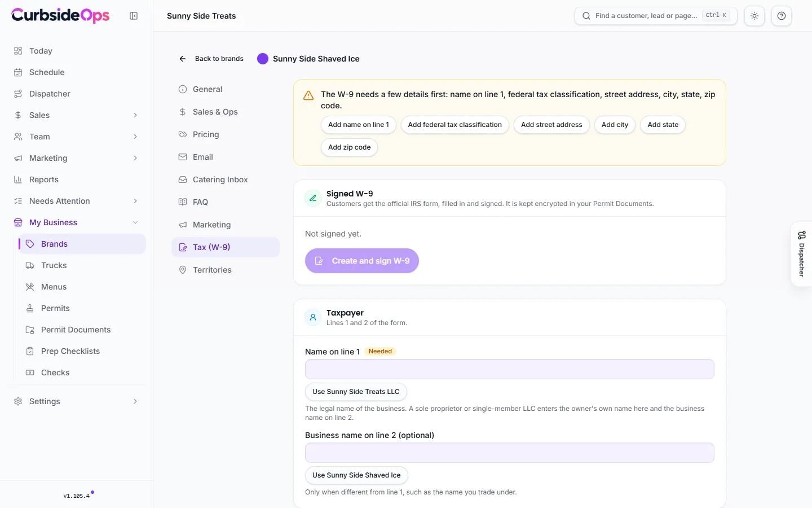Click Add federal tax classification chip
This screenshot has width=812, height=508.
455,125
